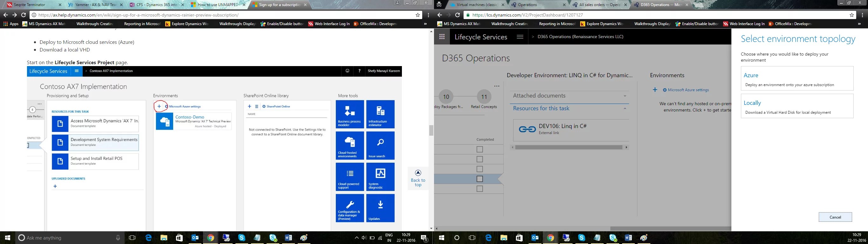Viewport: 868px width, 244px height.
Task: Click left arrow of resources horizontal scrollbar
Action: pos(513,147)
